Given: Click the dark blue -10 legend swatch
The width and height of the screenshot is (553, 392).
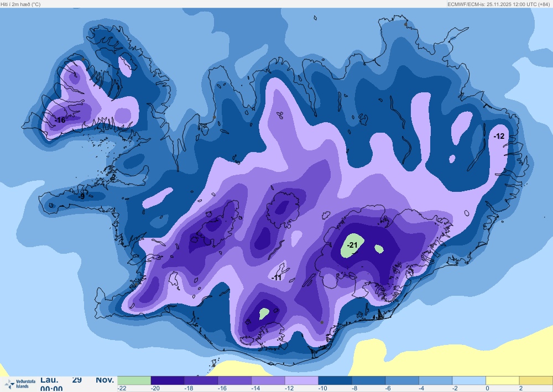Looking at the screenshot, I should [x=335, y=380].
